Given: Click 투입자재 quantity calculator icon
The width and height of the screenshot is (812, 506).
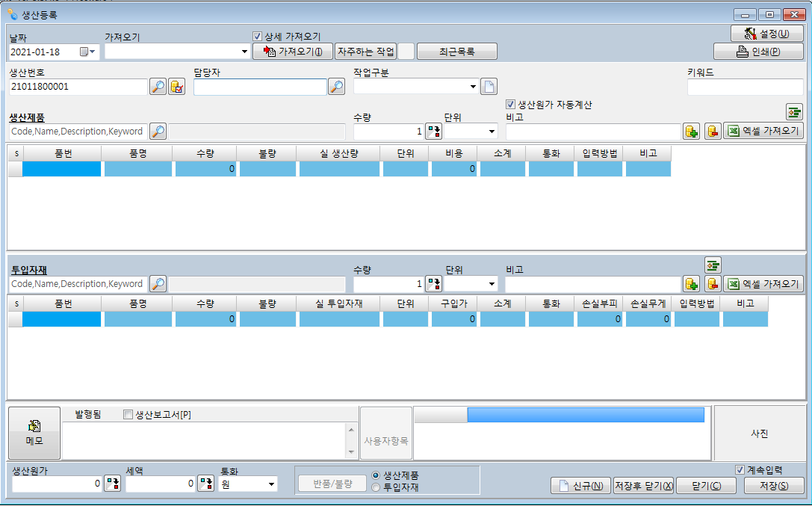Looking at the screenshot, I should pos(433,284).
